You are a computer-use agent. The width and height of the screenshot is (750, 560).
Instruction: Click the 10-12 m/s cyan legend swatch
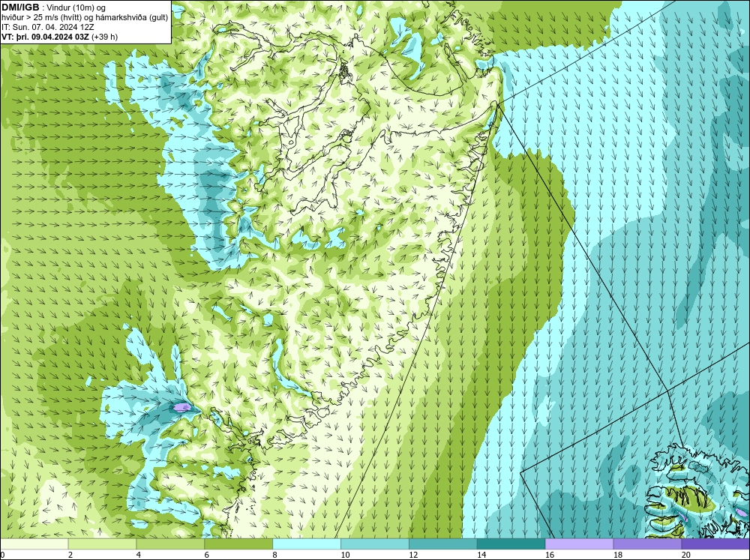pos(375,544)
